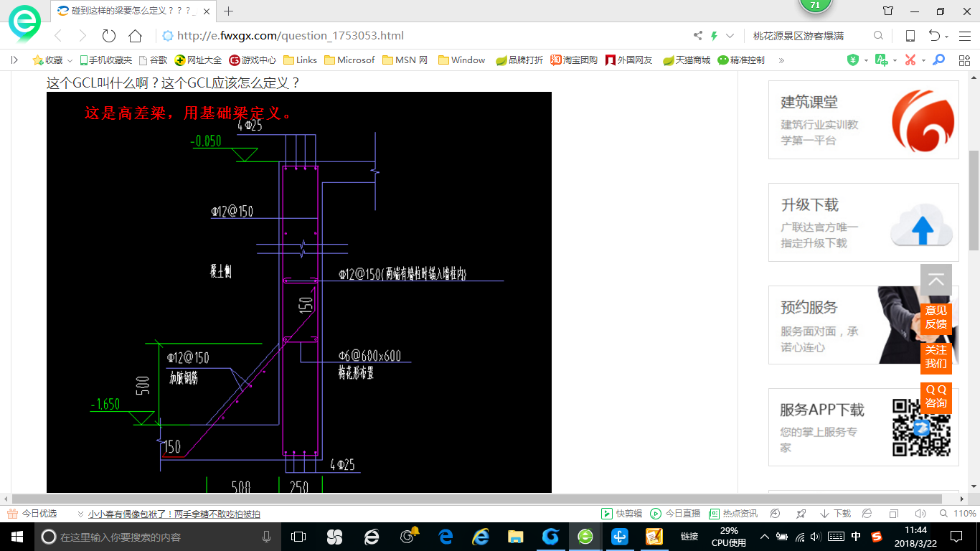980x551 pixels.
Task: Expand dropdown arrow next to 收藏
Action: [x=70, y=61]
